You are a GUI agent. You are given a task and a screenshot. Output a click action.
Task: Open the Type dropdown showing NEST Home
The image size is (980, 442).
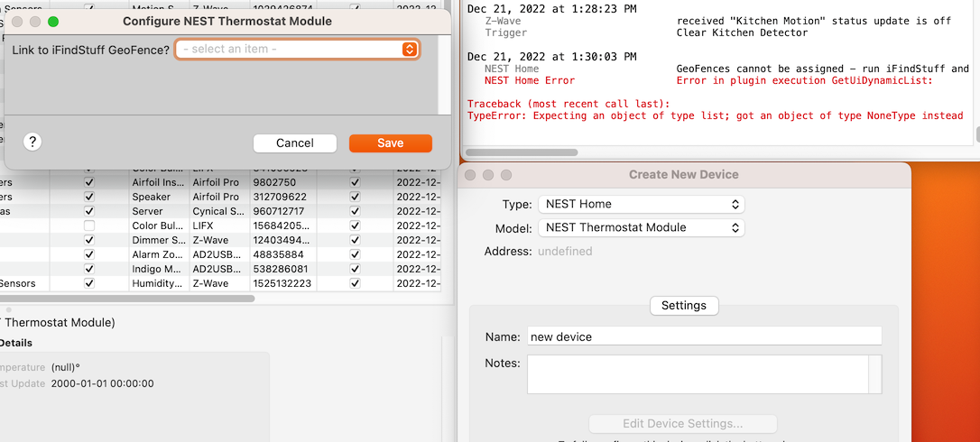click(x=642, y=204)
